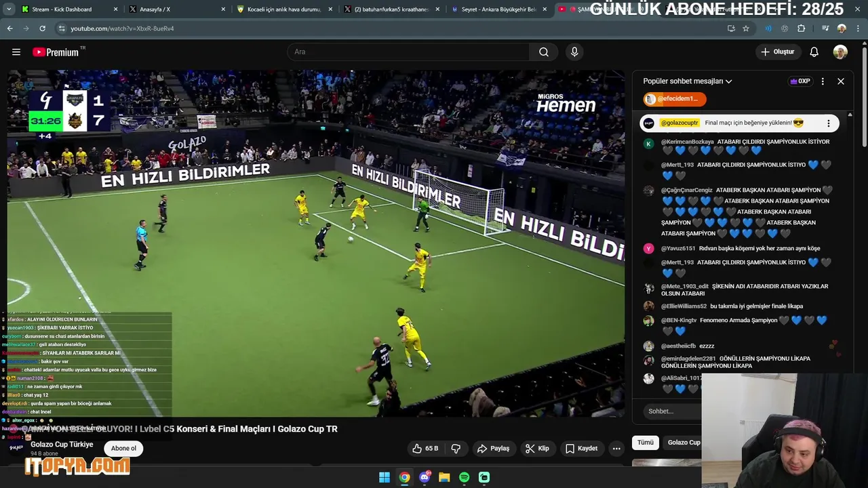The height and width of the screenshot is (488, 868).
Task: Select the @EllieWilliams52 chat message
Action: coord(743,306)
